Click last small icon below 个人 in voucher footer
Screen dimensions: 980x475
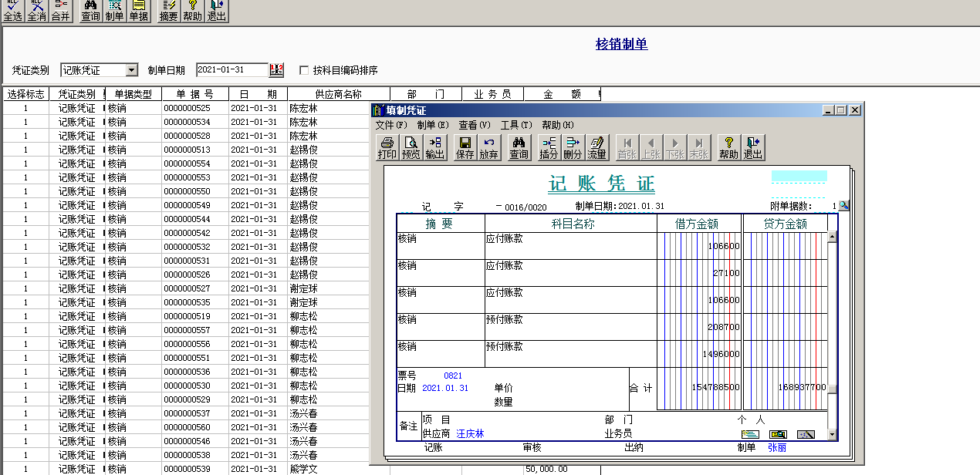tap(806, 435)
